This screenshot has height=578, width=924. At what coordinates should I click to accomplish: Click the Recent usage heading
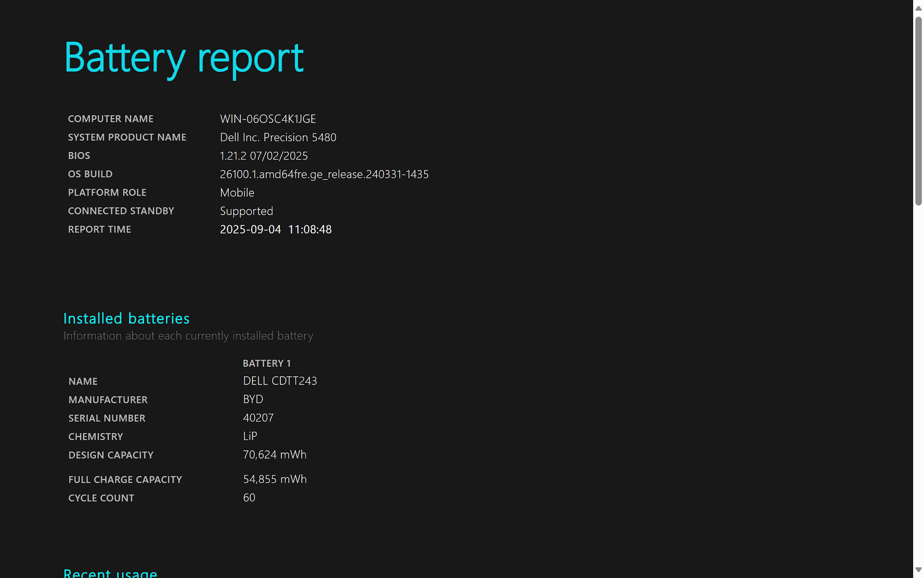pyautogui.click(x=110, y=573)
